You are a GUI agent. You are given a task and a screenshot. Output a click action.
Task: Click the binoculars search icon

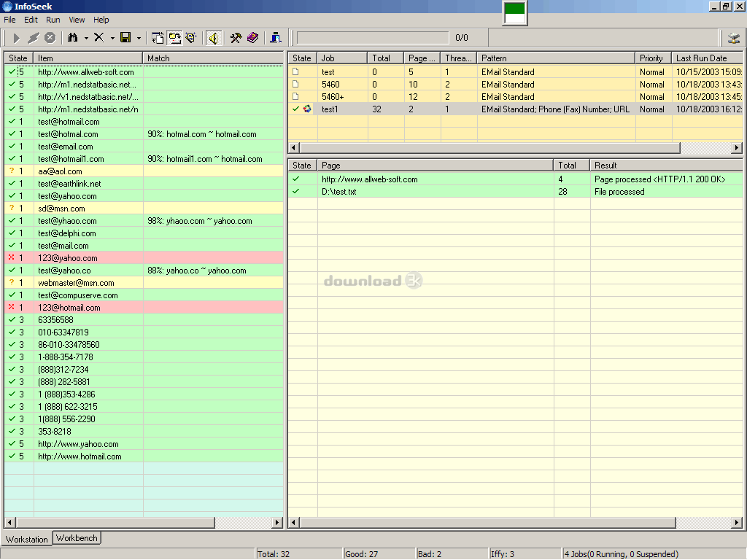(x=72, y=38)
